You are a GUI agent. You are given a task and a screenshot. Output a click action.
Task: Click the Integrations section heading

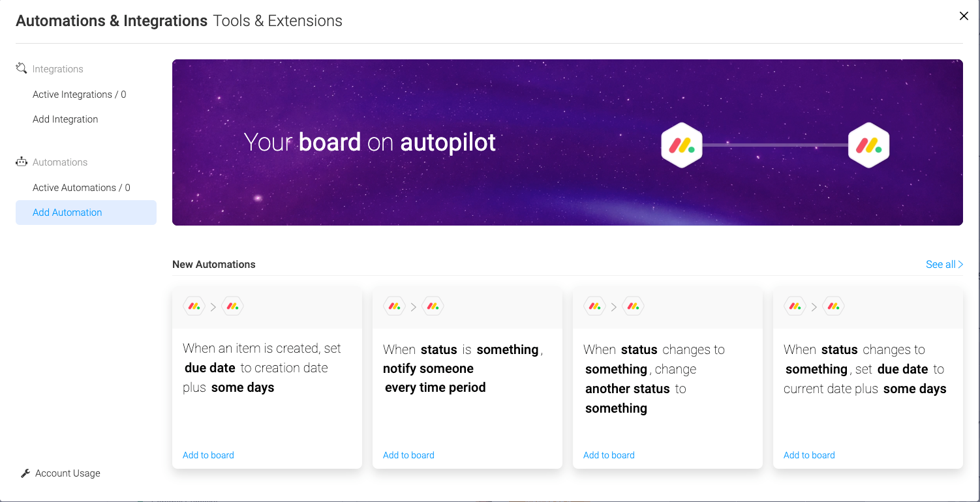point(58,69)
